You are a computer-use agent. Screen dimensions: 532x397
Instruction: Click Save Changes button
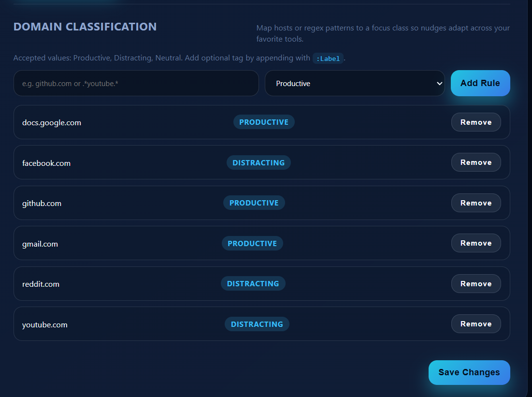point(469,372)
